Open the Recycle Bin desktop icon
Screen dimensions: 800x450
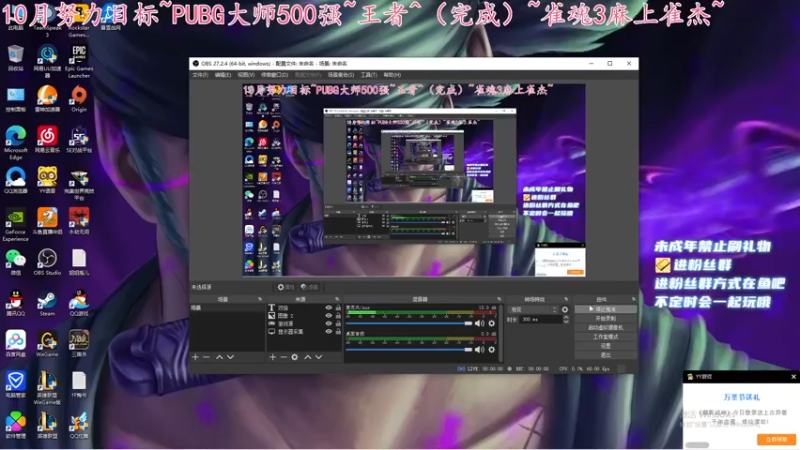(15, 58)
